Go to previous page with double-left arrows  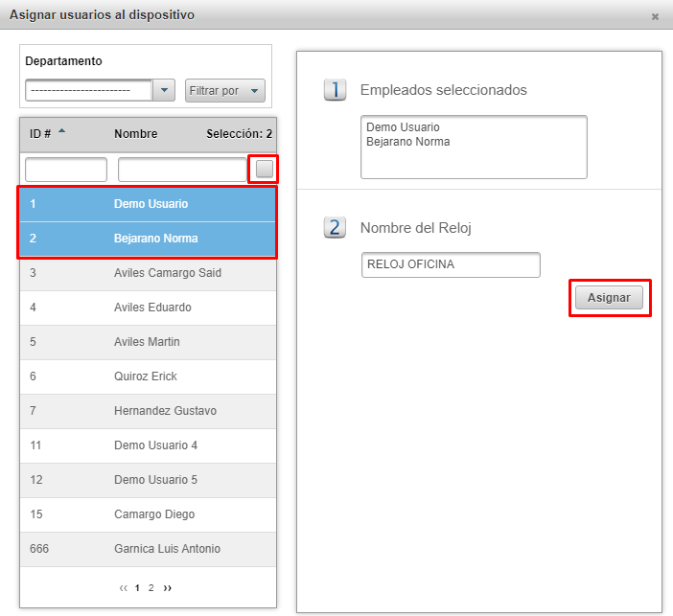[124, 587]
